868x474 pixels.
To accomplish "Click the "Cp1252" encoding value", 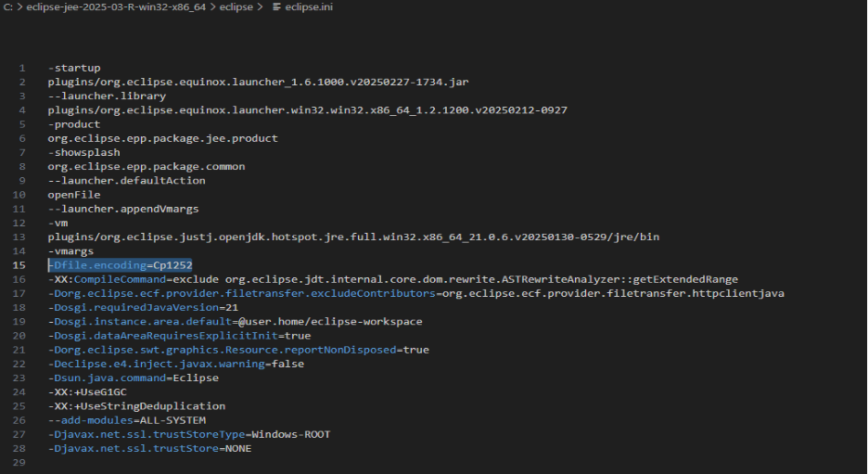I will click(173, 265).
